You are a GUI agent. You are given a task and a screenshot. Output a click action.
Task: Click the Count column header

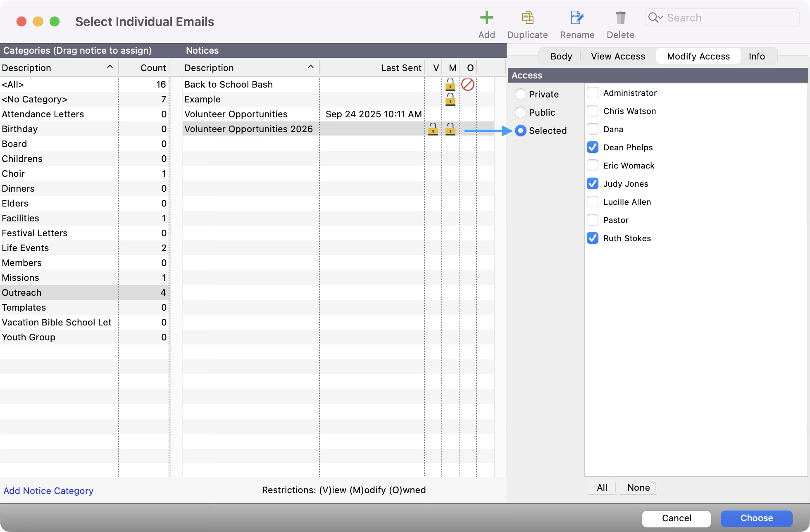(x=144, y=68)
